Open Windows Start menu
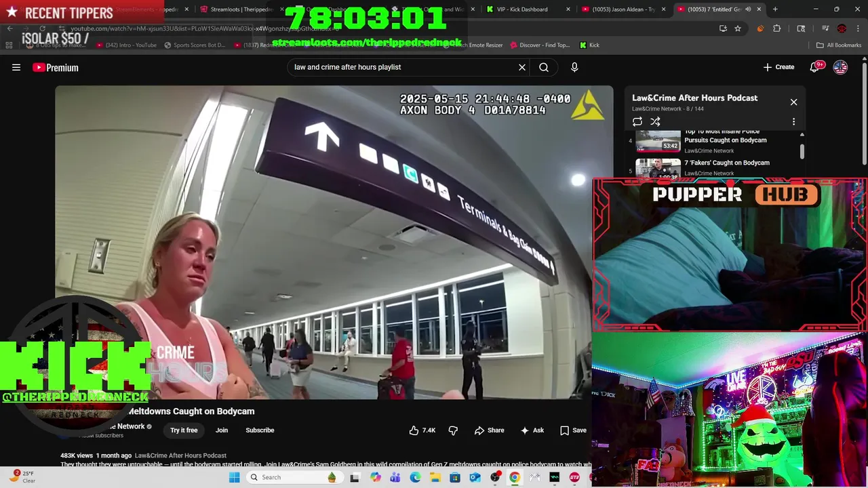Screen dimensions: 868x488 234,477
